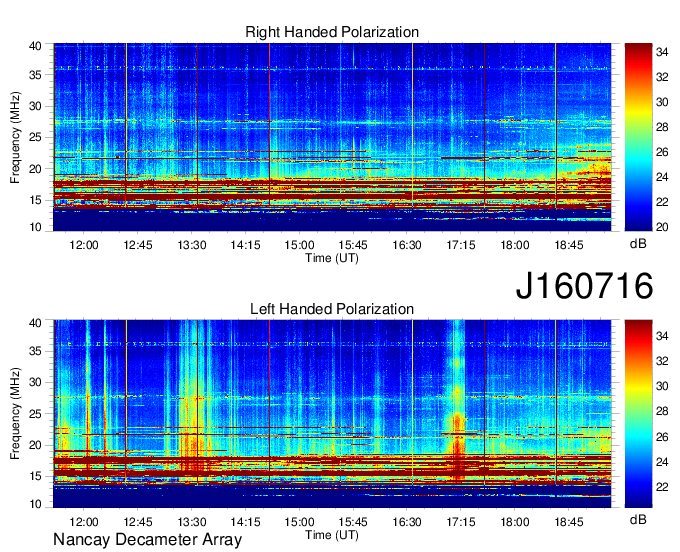The image size is (680, 552).
Task: Click 10 on Right Handed frequency axis
Action: point(35,227)
